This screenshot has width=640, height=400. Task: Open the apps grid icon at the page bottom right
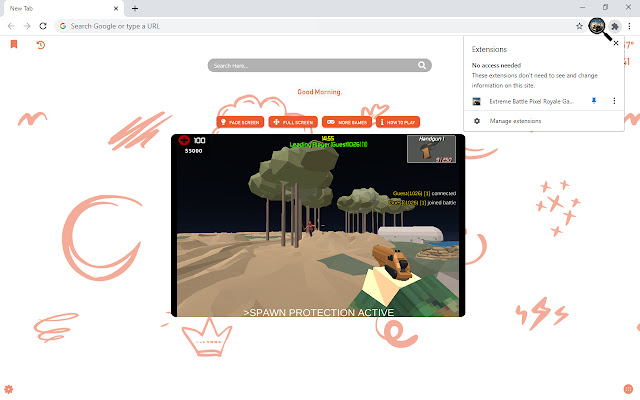click(628, 389)
